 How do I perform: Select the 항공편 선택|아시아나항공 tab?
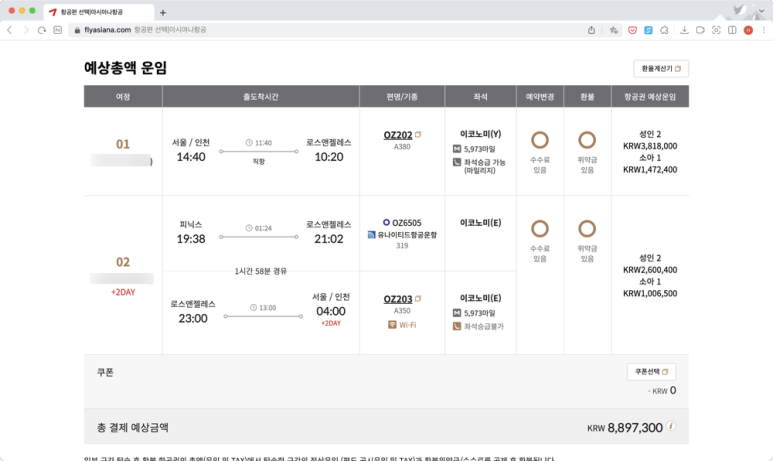pos(99,12)
